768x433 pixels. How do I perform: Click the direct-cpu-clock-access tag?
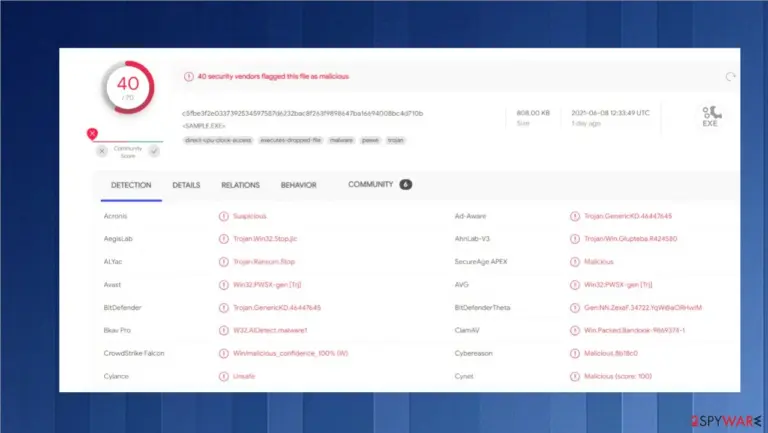218,140
